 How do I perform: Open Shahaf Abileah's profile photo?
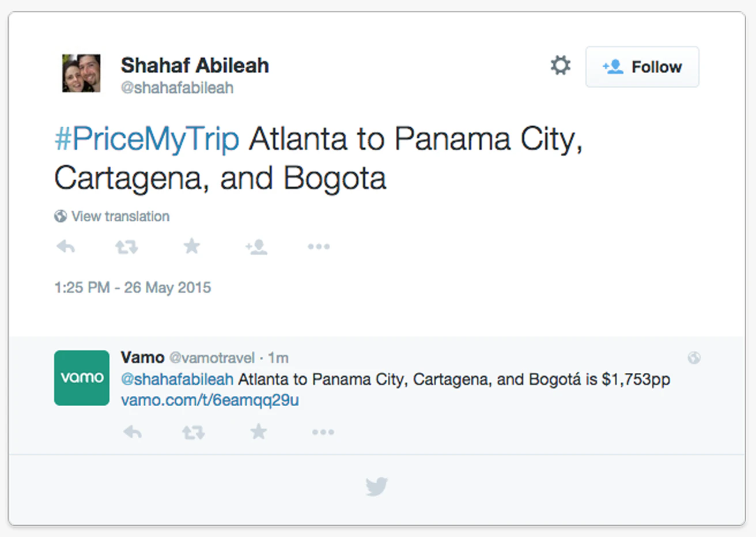tap(81, 73)
